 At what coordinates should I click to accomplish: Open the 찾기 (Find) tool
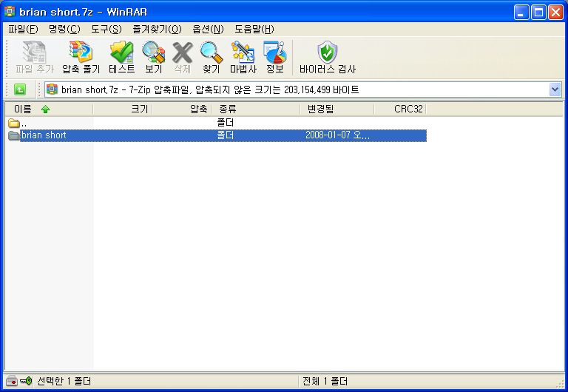[x=212, y=57]
